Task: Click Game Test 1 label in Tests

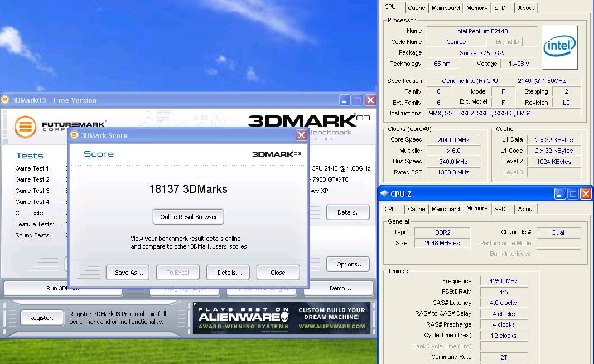Action: [33, 168]
